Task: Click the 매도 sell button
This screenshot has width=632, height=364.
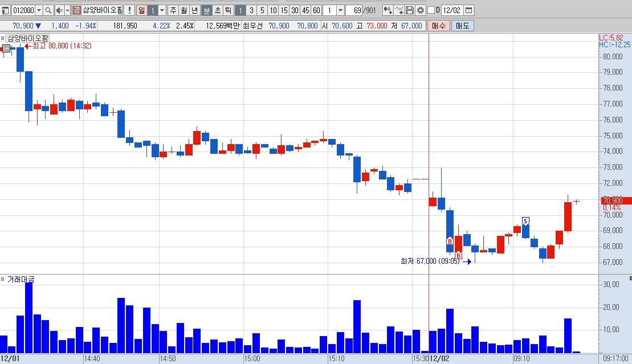Action: click(462, 26)
